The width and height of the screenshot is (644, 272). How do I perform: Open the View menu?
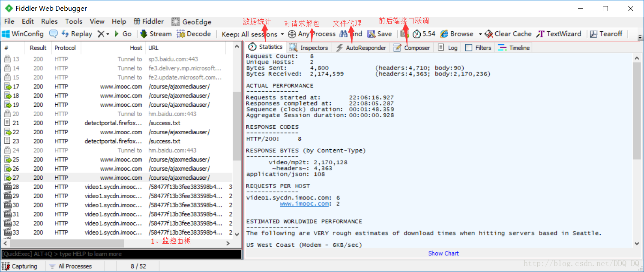97,21
